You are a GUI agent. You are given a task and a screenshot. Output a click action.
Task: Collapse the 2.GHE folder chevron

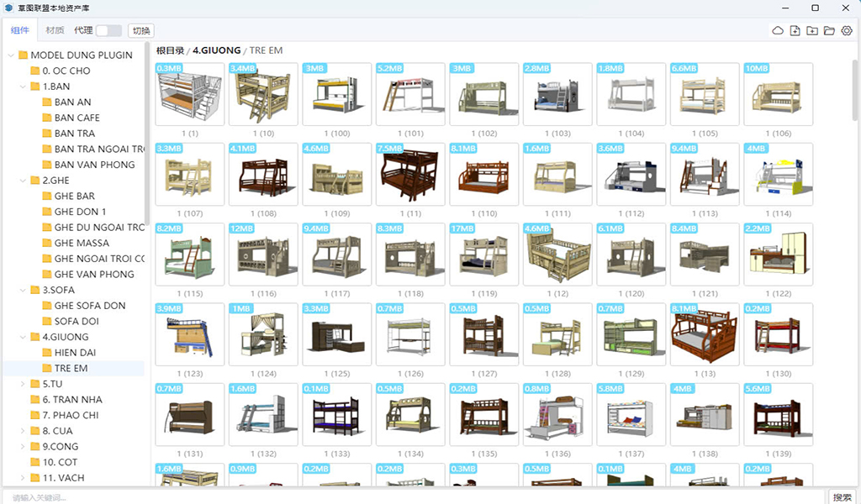coord(23,181)
